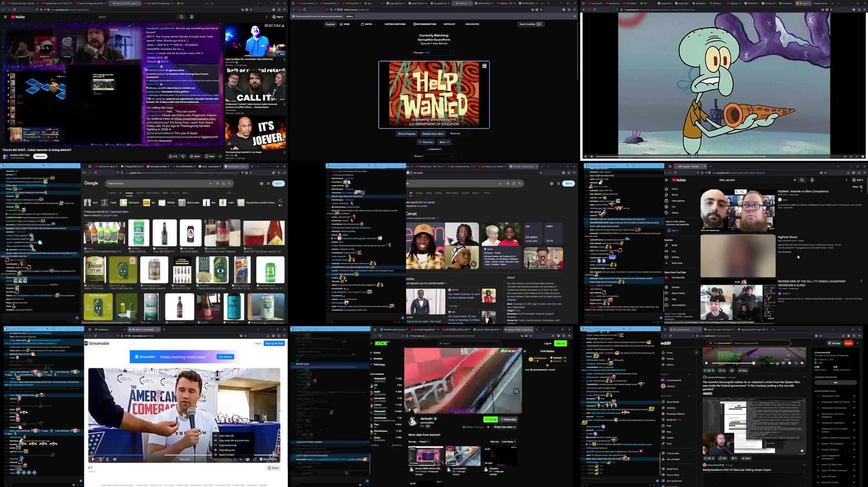Open Filters on the YouTube search results
This screenshot has width=868, height=487.
[x=858, y=187]
